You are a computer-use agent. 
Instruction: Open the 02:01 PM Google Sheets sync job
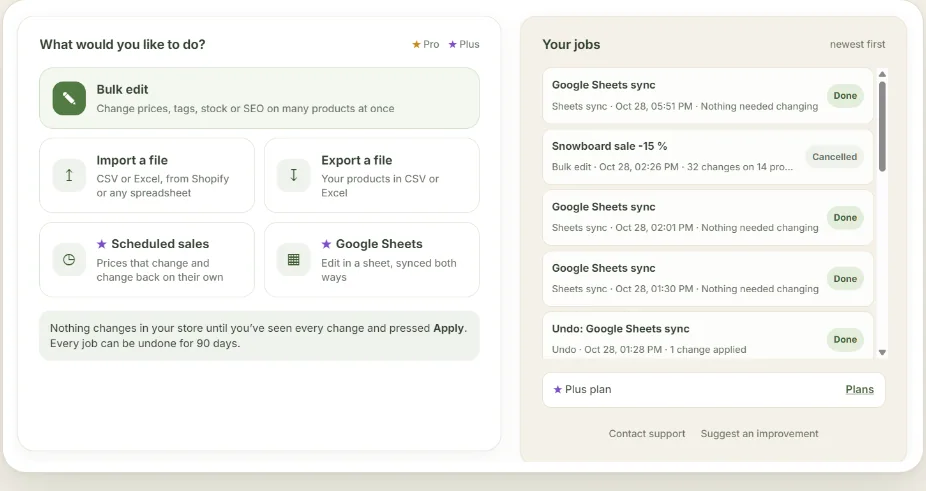(707, 217)
